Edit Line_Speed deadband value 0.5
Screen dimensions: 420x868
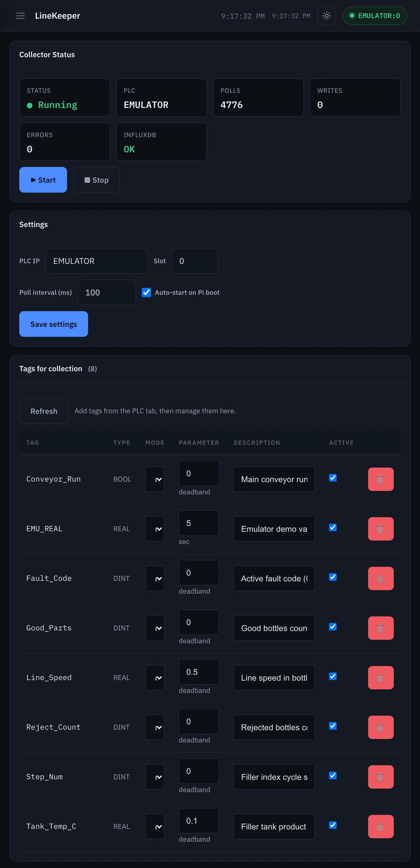[x=199, y=672]
